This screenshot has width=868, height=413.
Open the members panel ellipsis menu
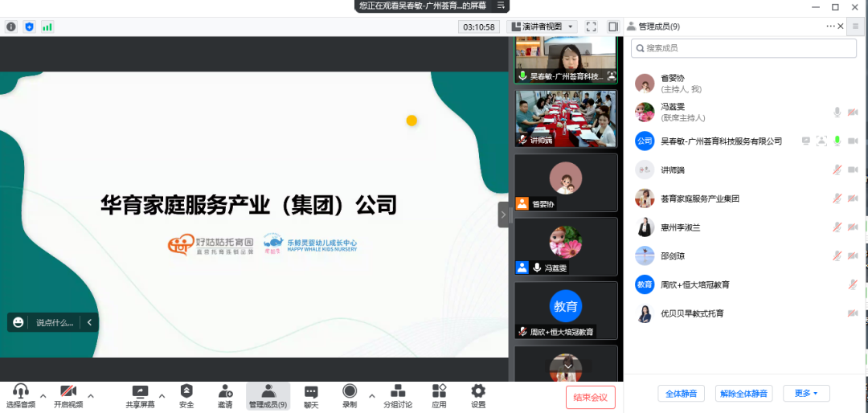click(x=830, y=26)
